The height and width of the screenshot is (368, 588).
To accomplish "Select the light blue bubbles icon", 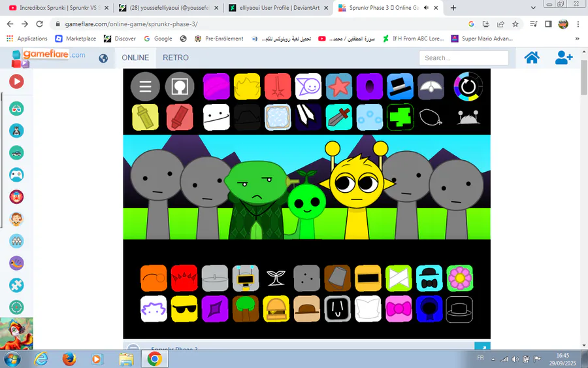I will coord(370,118).
